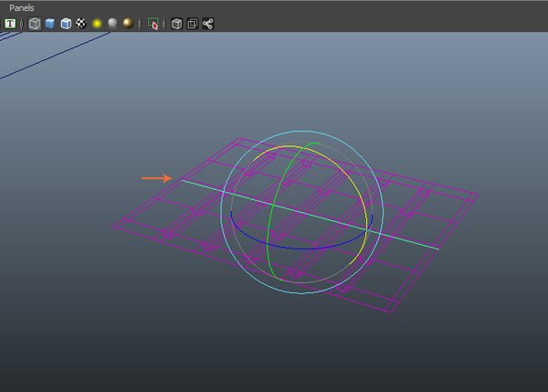This screenshot has width=548, height=392.
Task: Click the yellow rotation ring of manipulator
Action: (x=350, y=175)
